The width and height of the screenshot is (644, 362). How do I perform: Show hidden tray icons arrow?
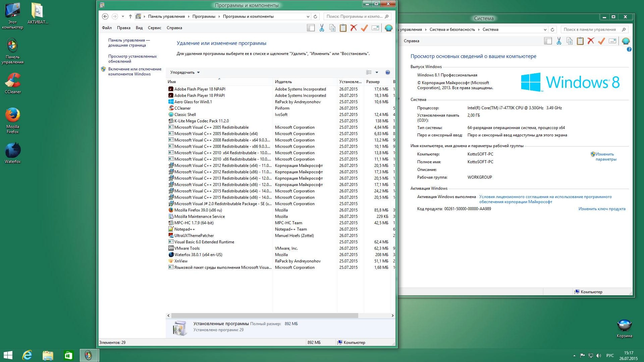574,356
